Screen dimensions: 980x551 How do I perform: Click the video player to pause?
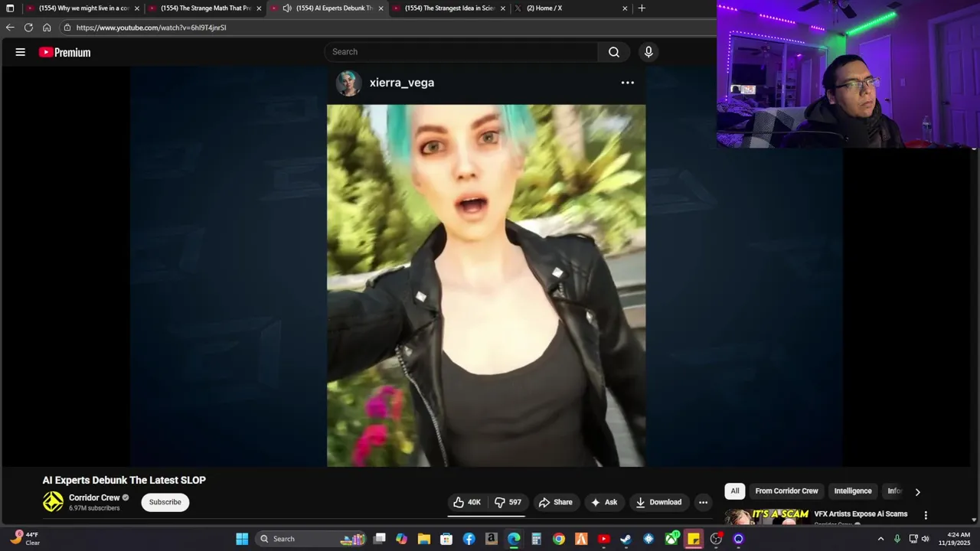pos(486,266)
